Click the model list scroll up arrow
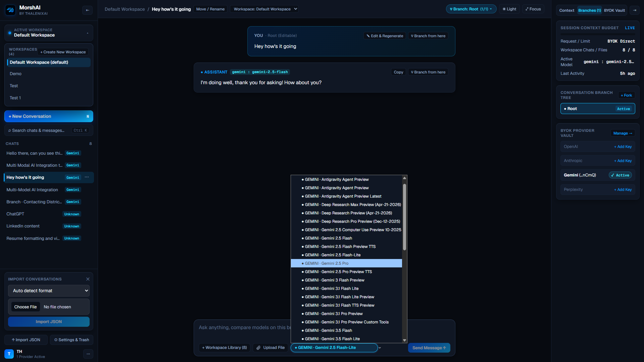Screen dimensions: 644x362 coord(404,178)
